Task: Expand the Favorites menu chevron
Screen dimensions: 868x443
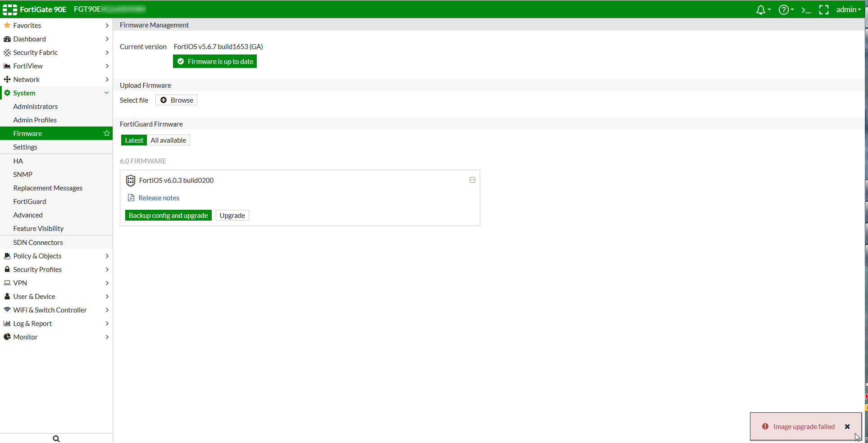Action: click(107, 25)
